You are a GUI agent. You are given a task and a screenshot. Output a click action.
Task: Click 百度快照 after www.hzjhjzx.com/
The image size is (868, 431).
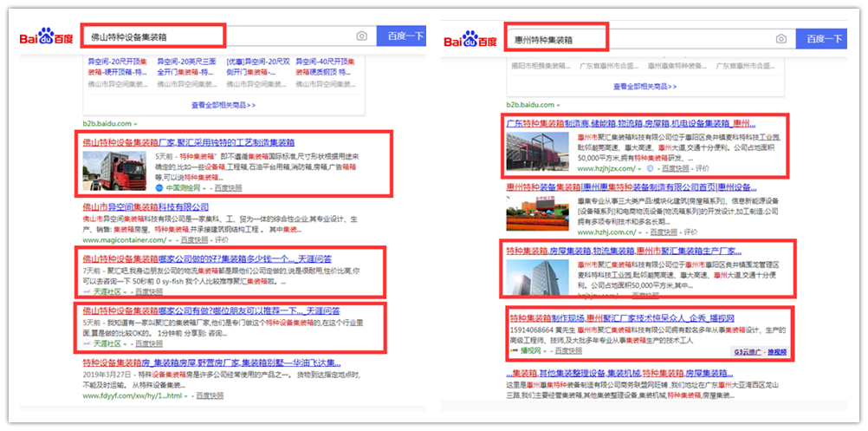676,168
